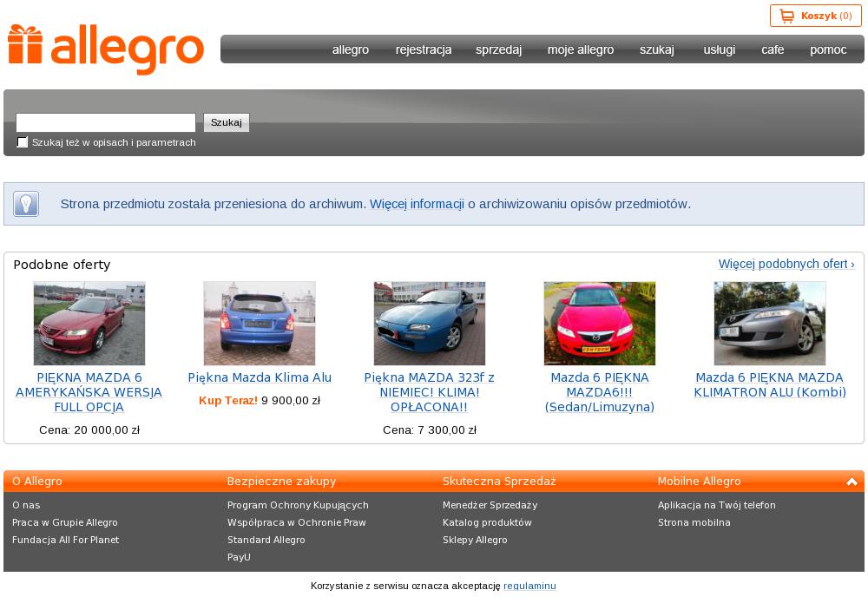Open Praca w Grupie Allegro link
Image resolution: width=868 pixels, height=603 pixels.
[x=65, y=522]
